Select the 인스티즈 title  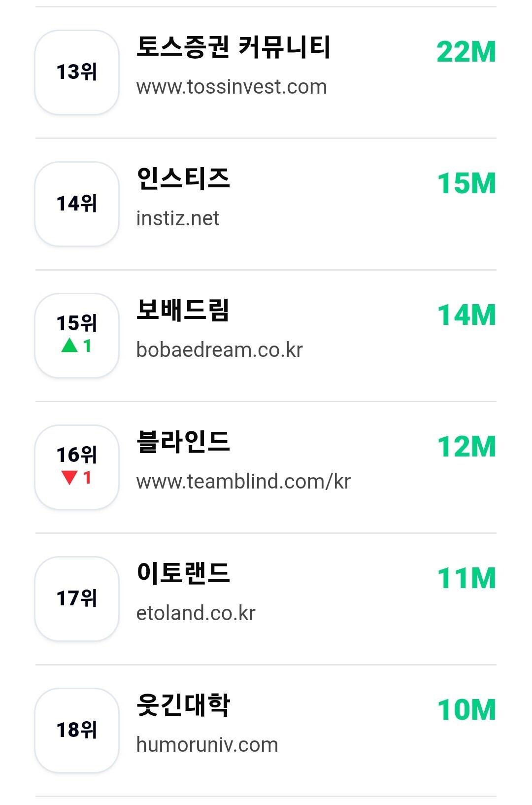[183, 179]
